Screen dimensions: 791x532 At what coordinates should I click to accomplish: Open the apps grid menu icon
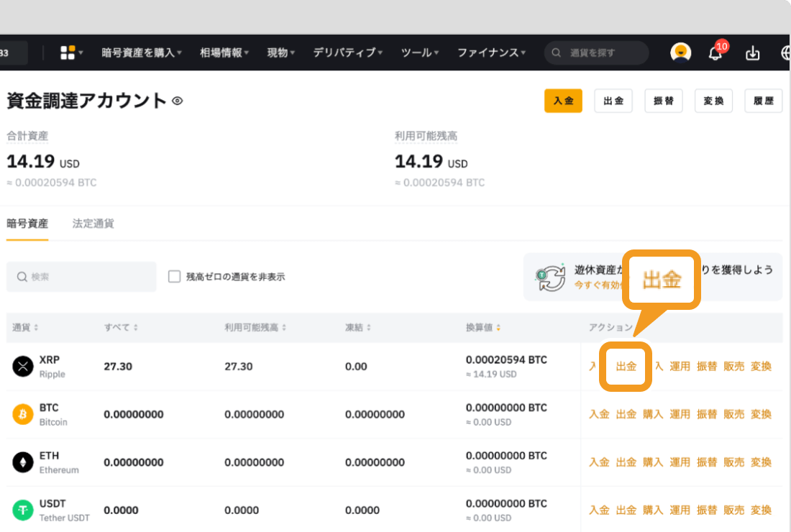coord(68,52)
